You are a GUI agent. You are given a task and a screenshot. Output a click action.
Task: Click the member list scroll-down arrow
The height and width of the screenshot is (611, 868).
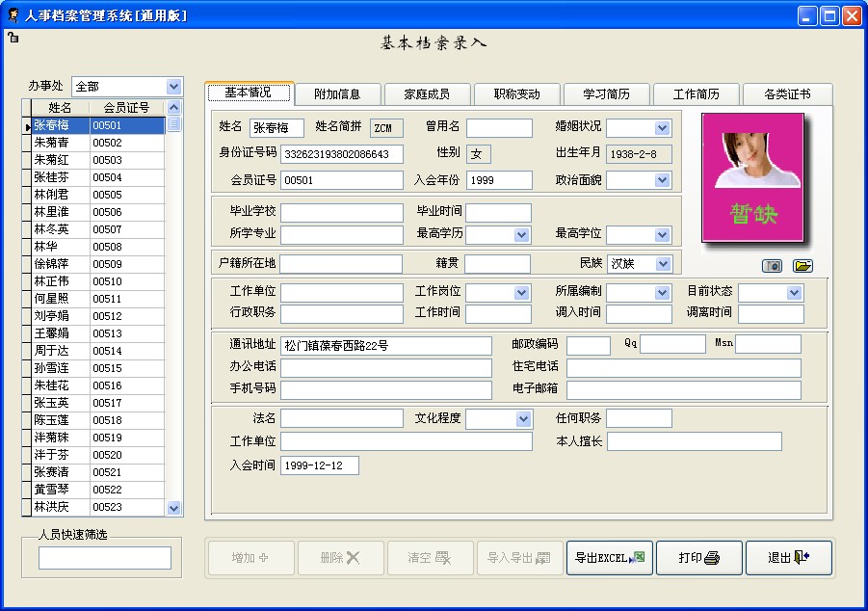tap(174, 507)
